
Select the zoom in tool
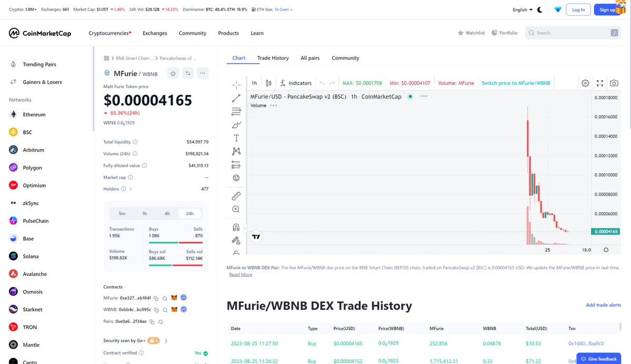[x=236, y=209]
